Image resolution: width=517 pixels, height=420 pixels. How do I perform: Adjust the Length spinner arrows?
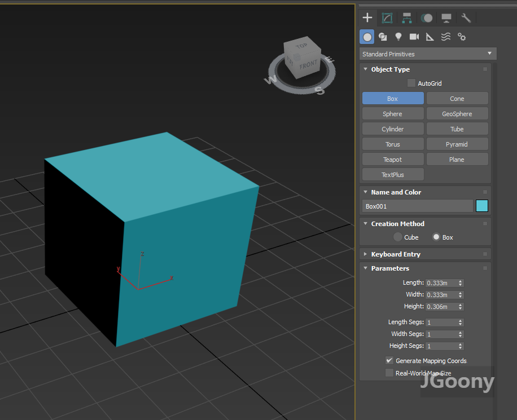click(x=461, y=282)
